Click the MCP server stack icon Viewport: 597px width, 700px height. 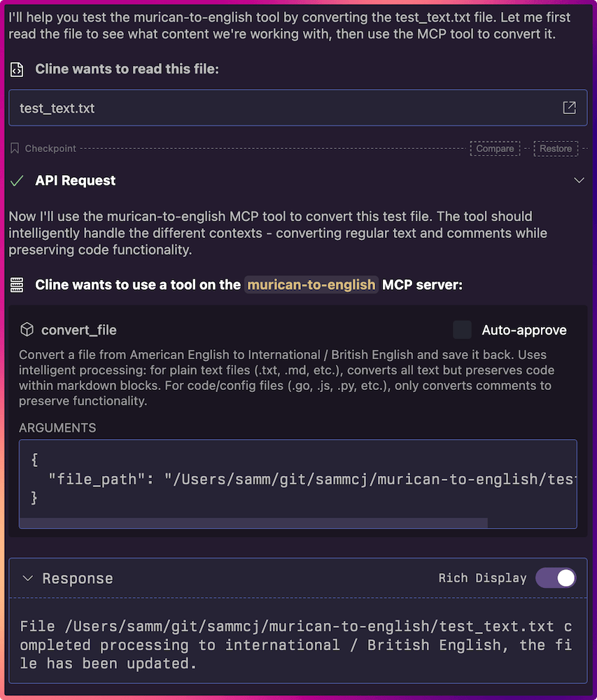click(x=17, y=285)
